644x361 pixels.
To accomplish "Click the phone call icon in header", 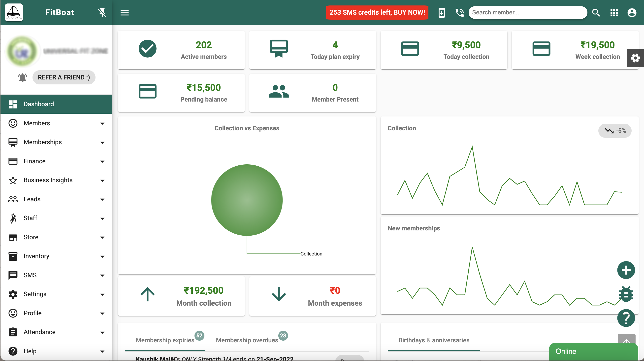I will tap(459, 12).
